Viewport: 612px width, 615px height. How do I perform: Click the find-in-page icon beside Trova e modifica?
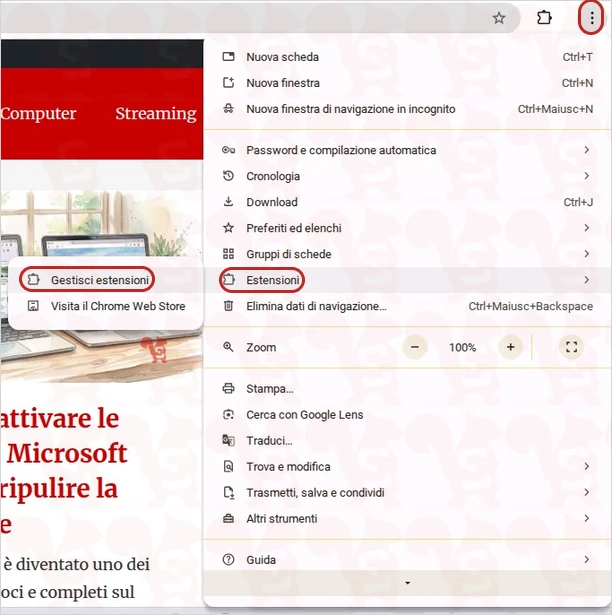pos(228,466)
